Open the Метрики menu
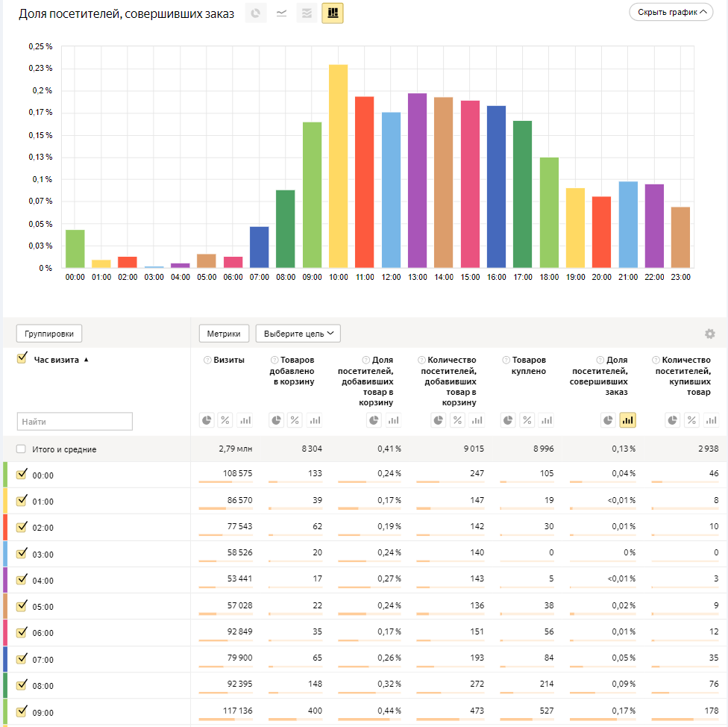The height and width of the screenshot is (727, 728). tap(224, 334)
